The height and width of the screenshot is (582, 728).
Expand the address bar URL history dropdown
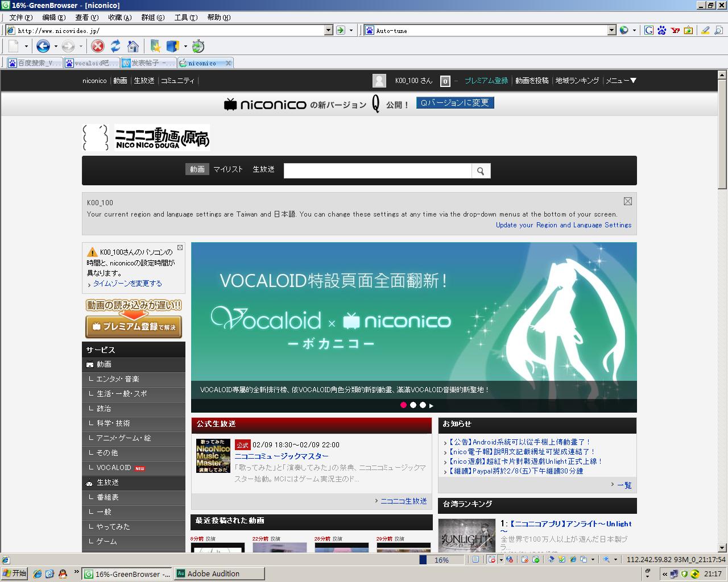(328, 30)
